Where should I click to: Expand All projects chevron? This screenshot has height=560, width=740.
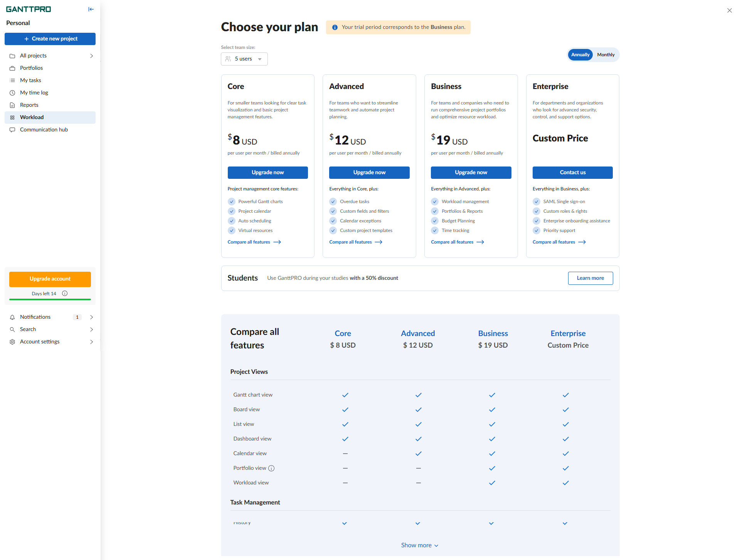click(x=91, y=56)
